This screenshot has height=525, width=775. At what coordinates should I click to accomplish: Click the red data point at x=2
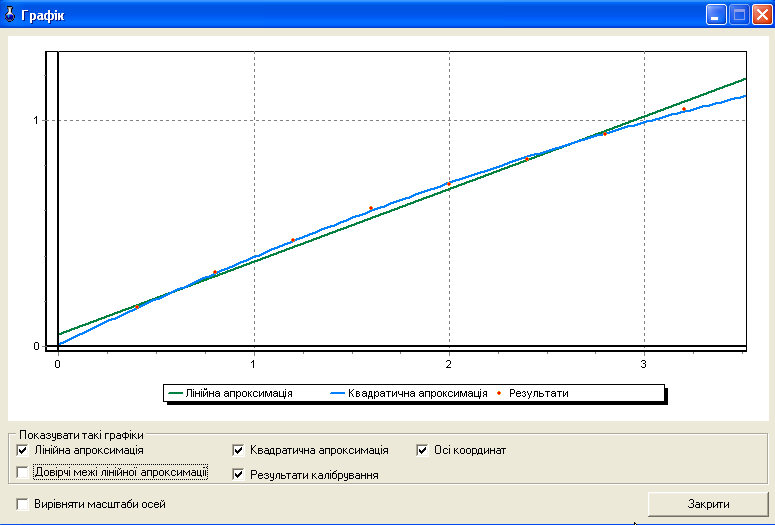(x=449, y=184)
